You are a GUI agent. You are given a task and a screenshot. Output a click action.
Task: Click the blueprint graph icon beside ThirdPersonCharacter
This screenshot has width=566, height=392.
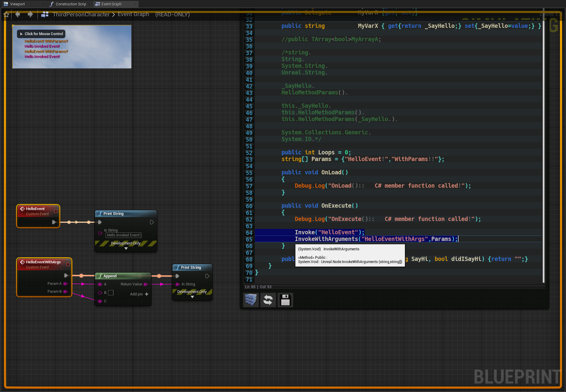pos(45,14)
